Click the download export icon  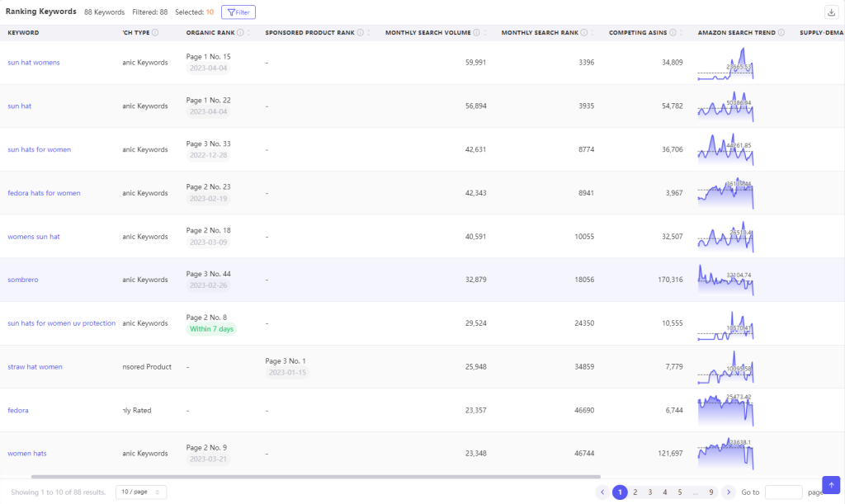tap(831, 12)
